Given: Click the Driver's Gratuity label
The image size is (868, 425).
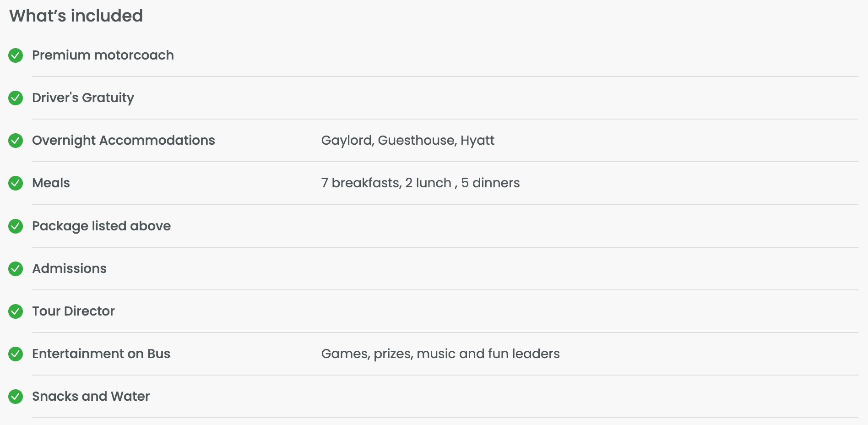Looking at the screenshot, I should [x=83, y=98].
